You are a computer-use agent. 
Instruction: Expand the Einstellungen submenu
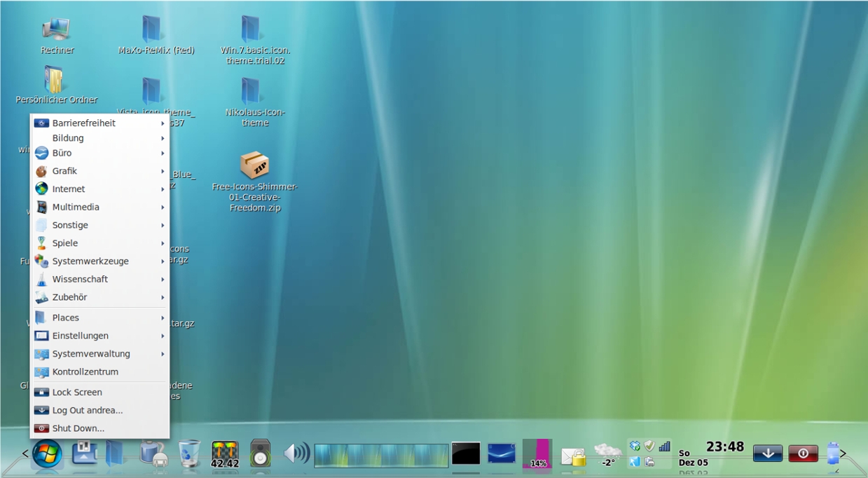99,336
